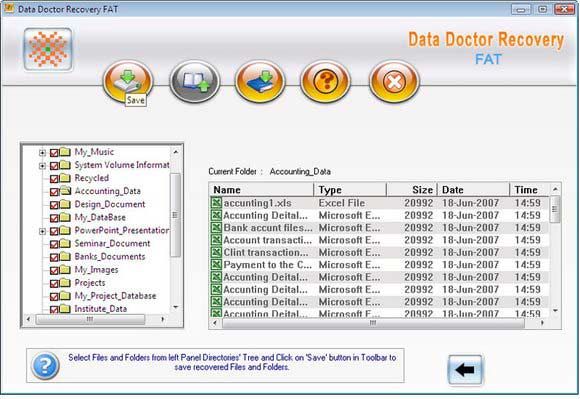Expand the PowerPoint_Presentation tree node
This screenshot has height=399, width=580.
pos(42,231)
